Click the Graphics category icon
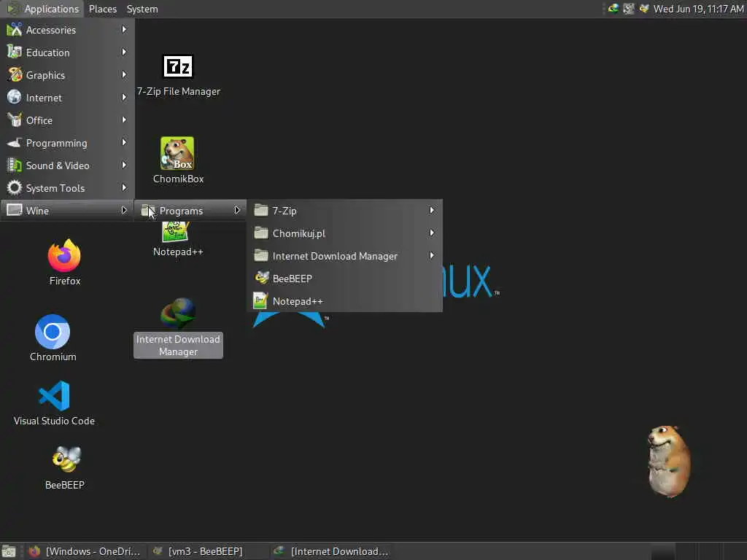Viewport: 747px width, 560px height. pos(15,75)
